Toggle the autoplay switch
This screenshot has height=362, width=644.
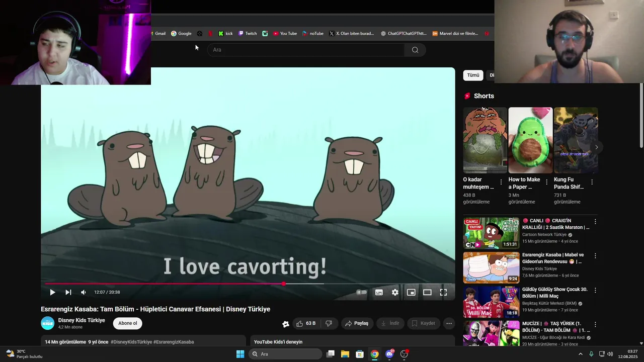(x=361, y=292)
